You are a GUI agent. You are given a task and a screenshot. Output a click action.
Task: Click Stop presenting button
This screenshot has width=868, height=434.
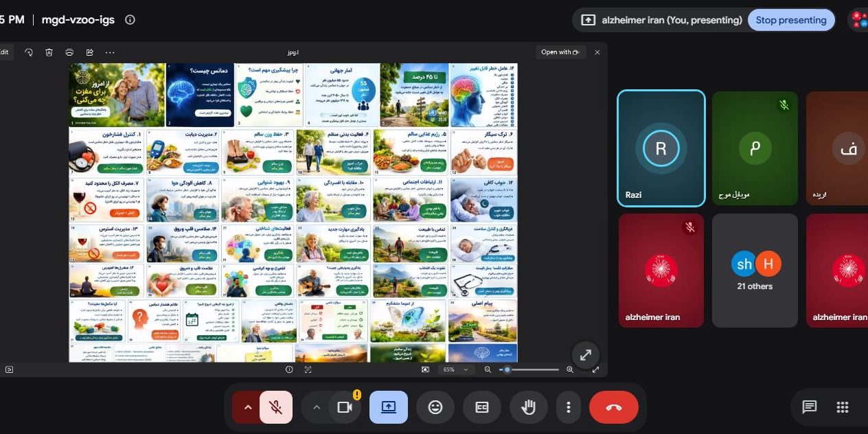click(791, 20)
